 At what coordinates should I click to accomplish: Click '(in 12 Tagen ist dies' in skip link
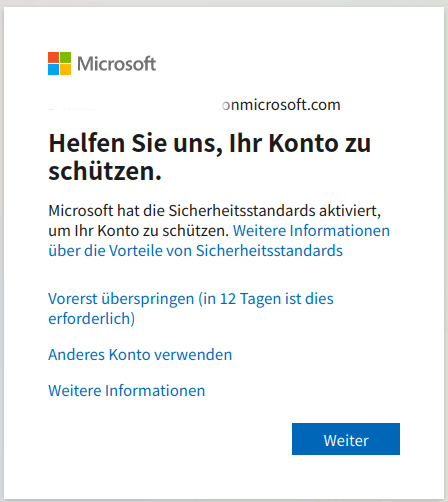pyautogui.click(x=266, y=299)
